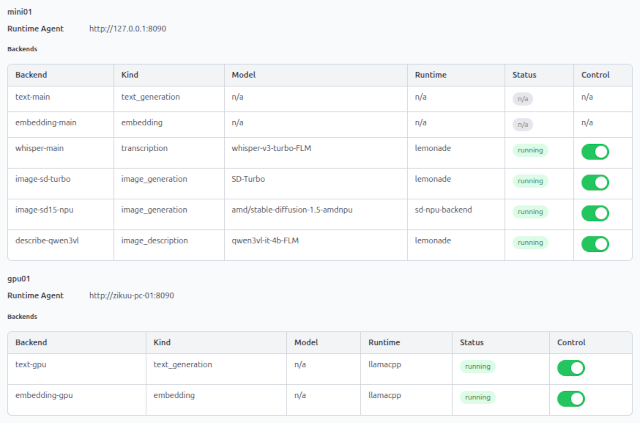
Task: Select the embedding-gpu backend name
Action: coord(44,395)
